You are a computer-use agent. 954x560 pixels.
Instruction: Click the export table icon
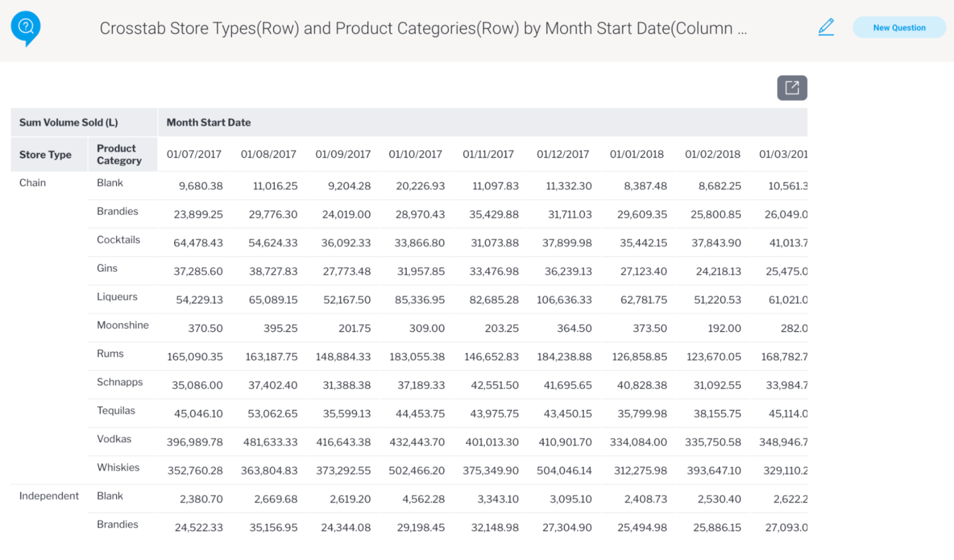[792, 88]
